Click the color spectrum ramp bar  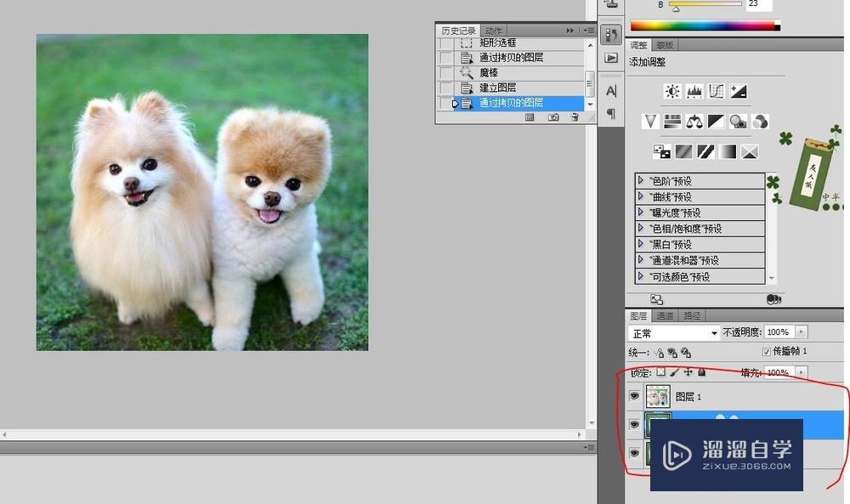pos(703,26)
